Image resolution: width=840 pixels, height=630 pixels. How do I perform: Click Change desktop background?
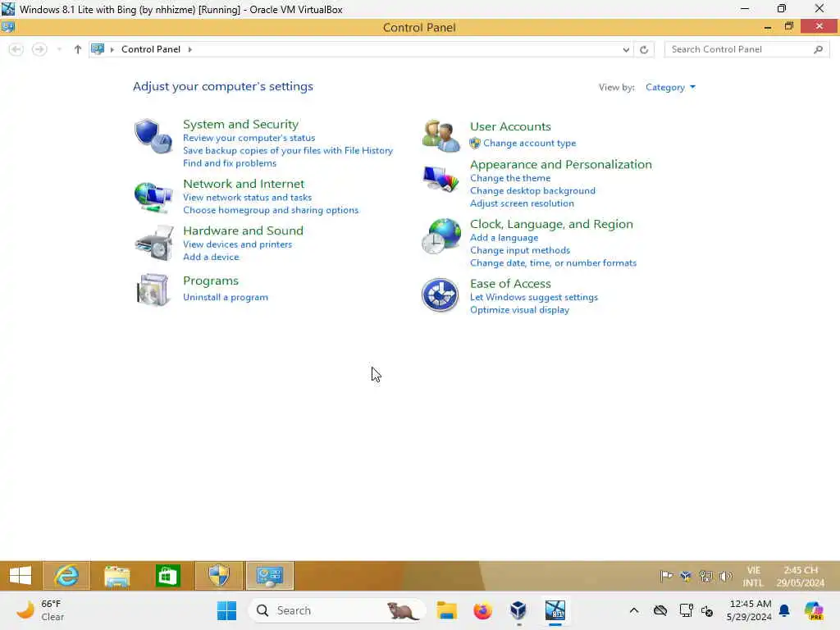pos(532,190)
